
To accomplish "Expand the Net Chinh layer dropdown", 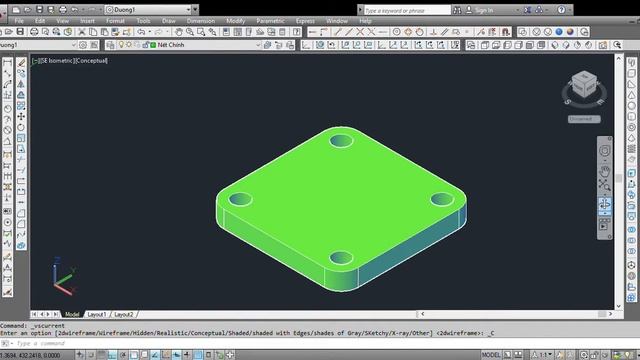I will coord(258,45).
